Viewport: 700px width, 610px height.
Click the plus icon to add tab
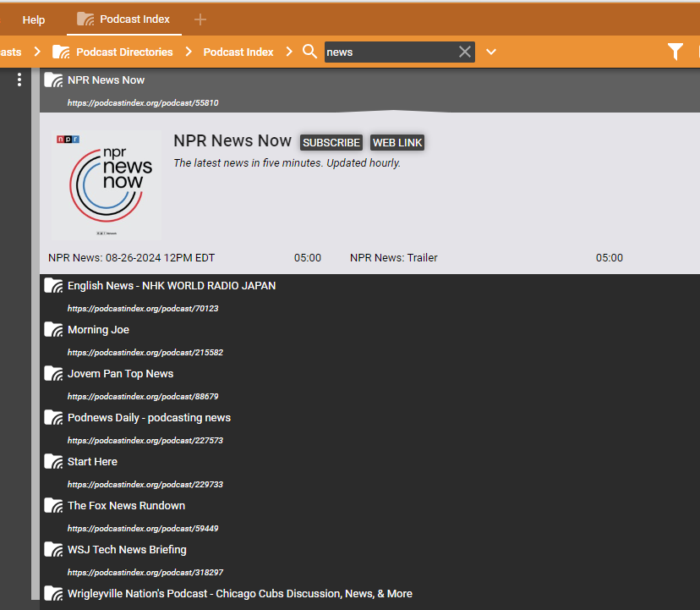coord(200,19)
